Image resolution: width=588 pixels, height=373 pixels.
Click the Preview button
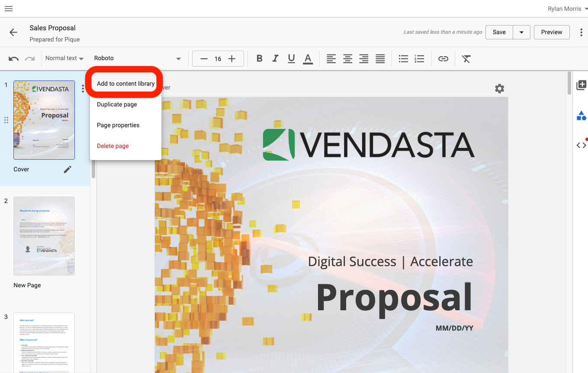pyautogui.click(x=552, y=32)
